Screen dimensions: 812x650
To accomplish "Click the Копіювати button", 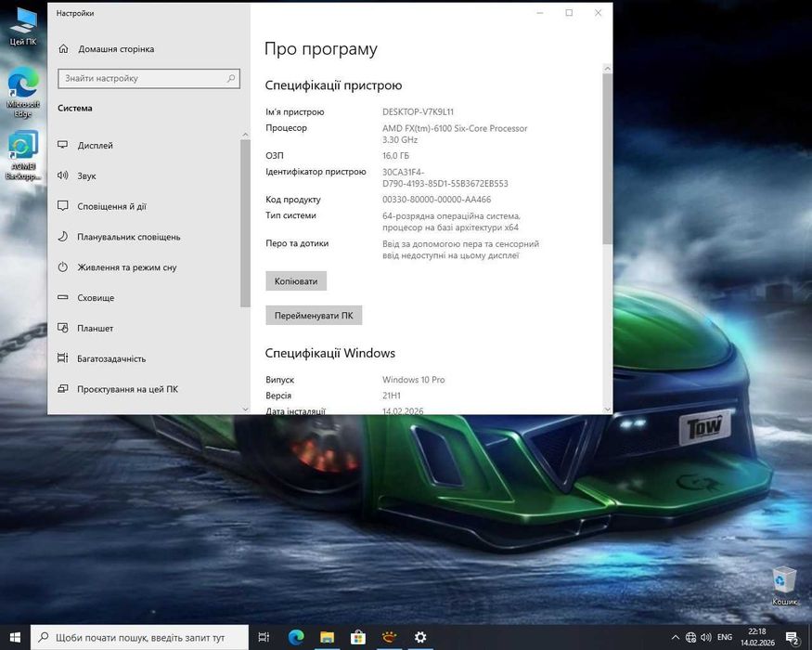I will [296, 281].
